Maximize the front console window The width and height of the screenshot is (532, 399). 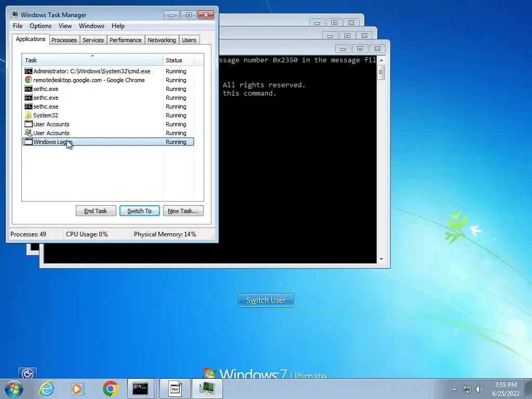(361, 49)
